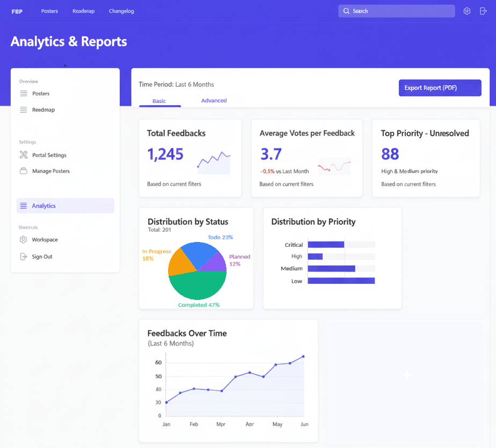The image size is (496, 448).
Task: Click the FBP logo in header
Action: [17, 11]
